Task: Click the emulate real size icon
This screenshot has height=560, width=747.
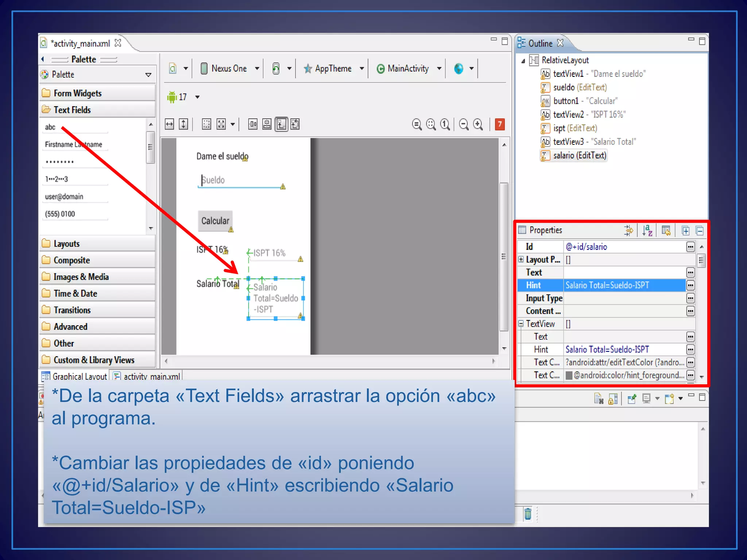Action: 417,124
